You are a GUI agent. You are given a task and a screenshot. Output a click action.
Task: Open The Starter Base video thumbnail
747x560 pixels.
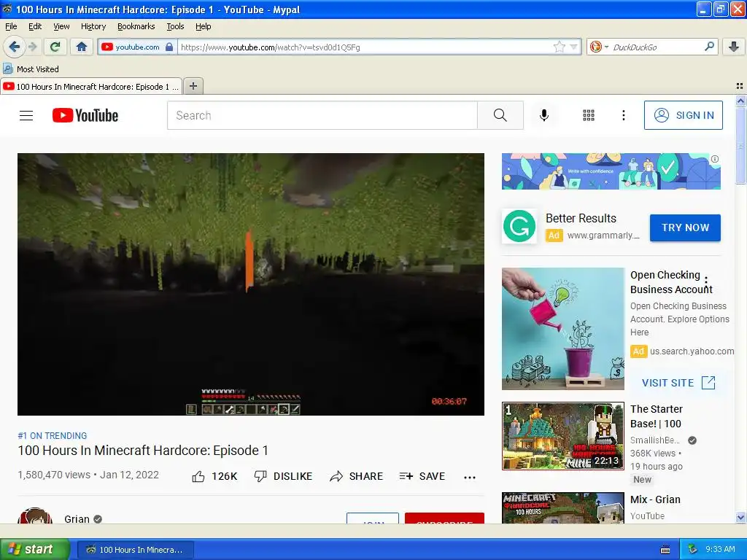click(x=562, y=436)
